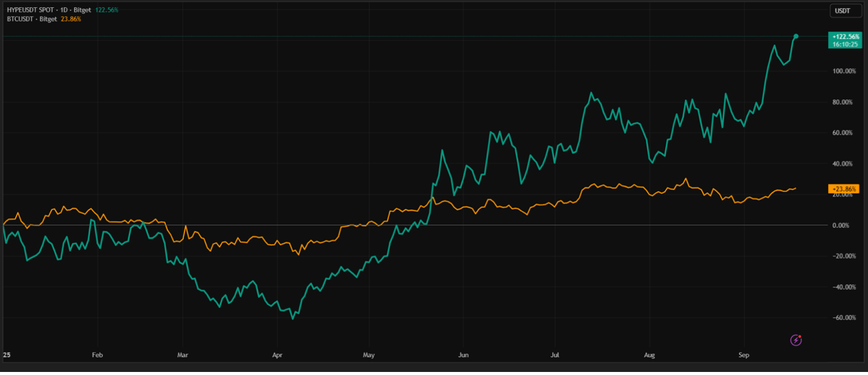Click the orange +23.86% price scale label
This screenshot has height=375, width=868.
click(843, 189)
